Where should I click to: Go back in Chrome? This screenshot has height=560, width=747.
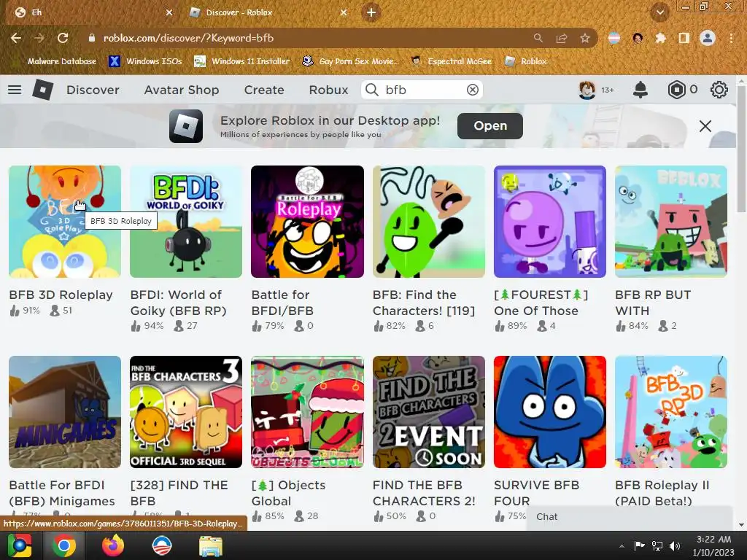[x=16, y=38]
